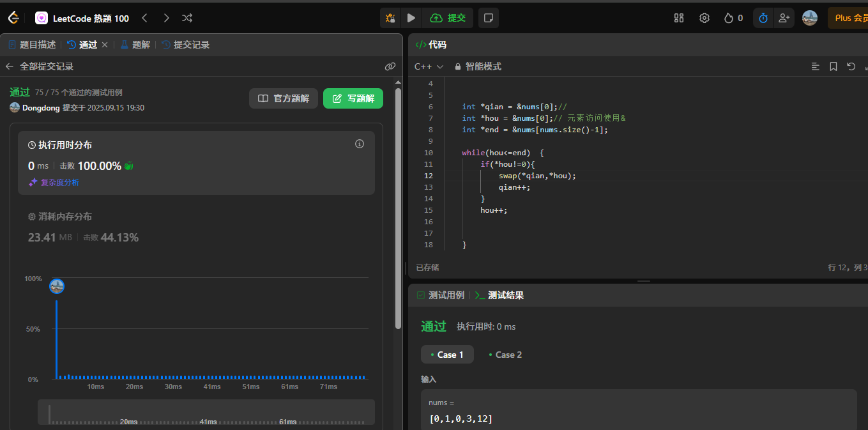868x430 pixels.
Task: Switch to 测试结果 tab
Action: pos(499,295)
